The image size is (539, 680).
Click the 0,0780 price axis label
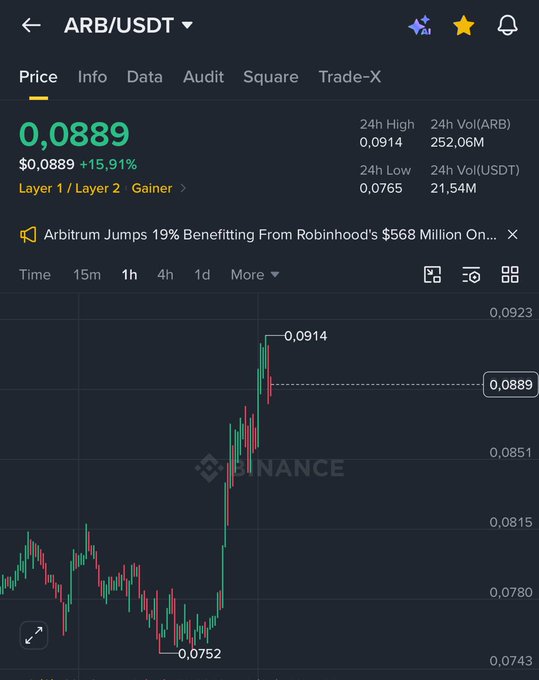point(511,592)
